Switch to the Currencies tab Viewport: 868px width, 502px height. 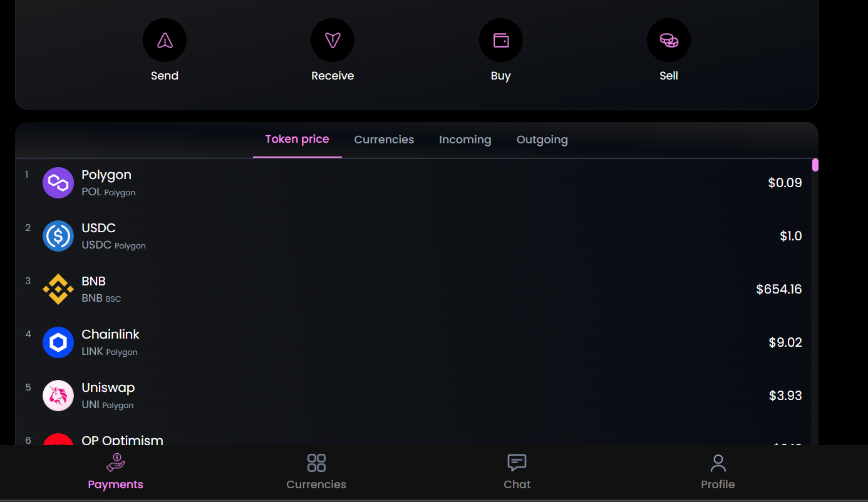384,140
